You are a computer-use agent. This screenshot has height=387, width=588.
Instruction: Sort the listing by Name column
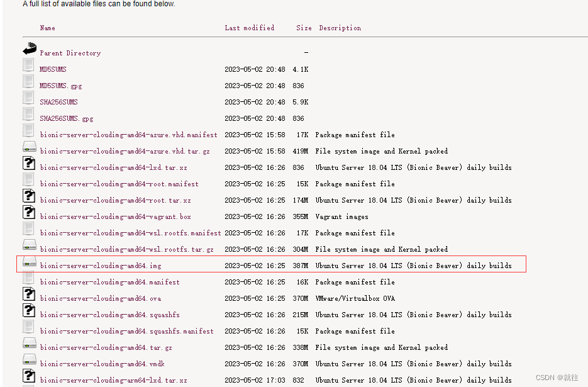[47, 28]
